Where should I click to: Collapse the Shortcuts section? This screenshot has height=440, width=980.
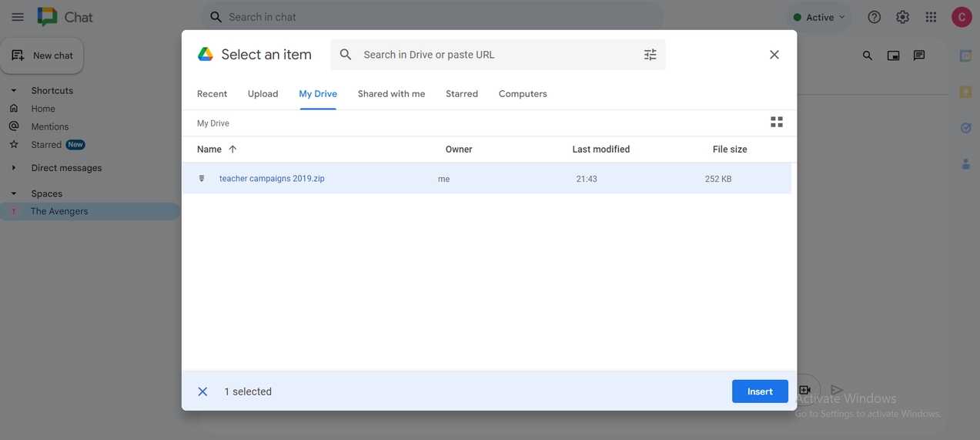click(14, 91)
